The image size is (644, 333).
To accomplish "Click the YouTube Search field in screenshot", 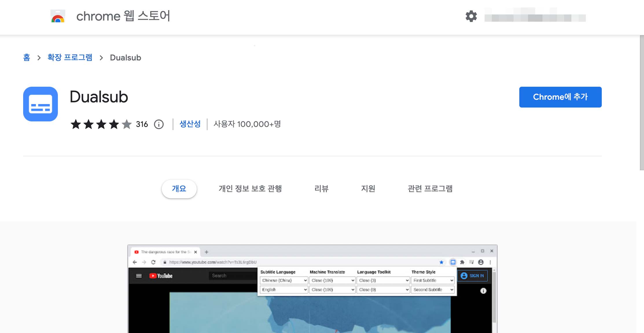I will 233,276.
